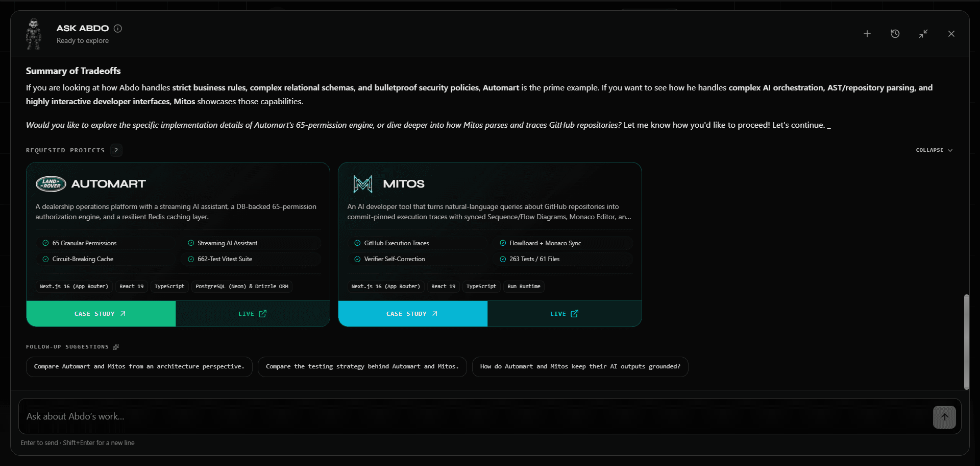
Task: Open the Automart case study
Action: point(101,314)
